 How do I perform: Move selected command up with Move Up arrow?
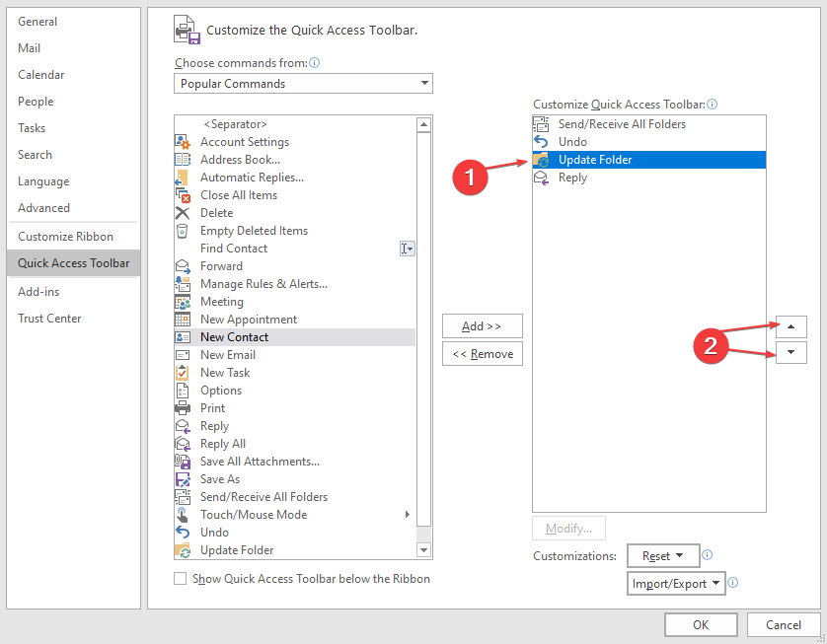point(790,326)
